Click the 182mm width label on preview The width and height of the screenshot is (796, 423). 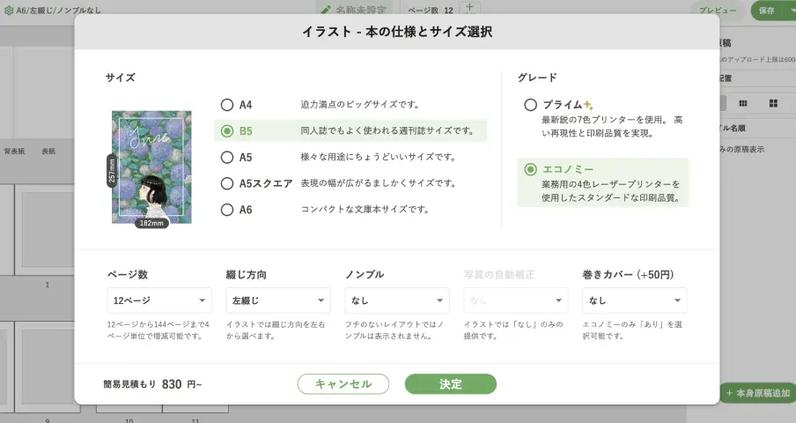coord(151,223)
